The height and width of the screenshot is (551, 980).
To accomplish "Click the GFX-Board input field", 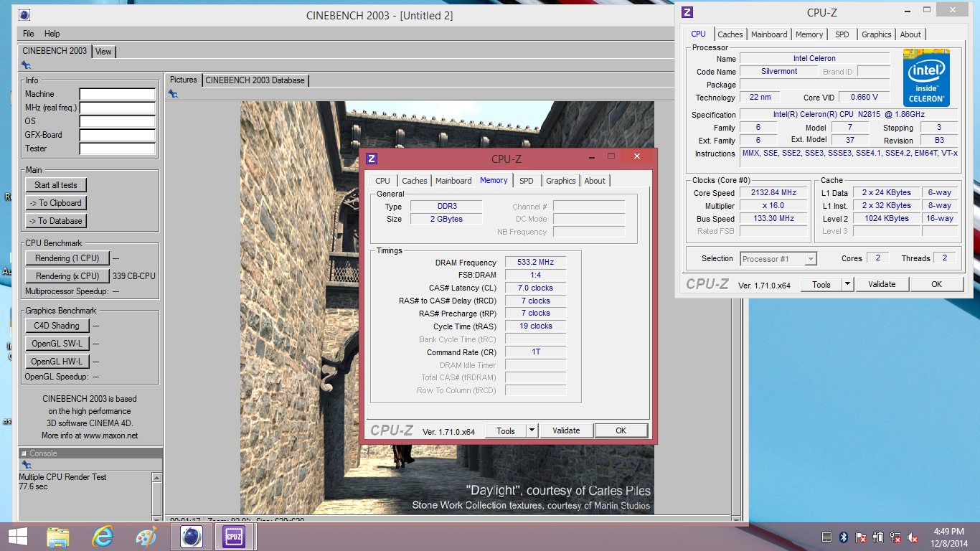I will point(117,135).
